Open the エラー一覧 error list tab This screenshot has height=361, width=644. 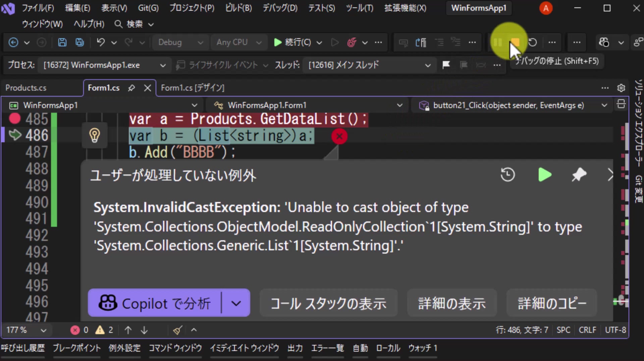[327, 348]
